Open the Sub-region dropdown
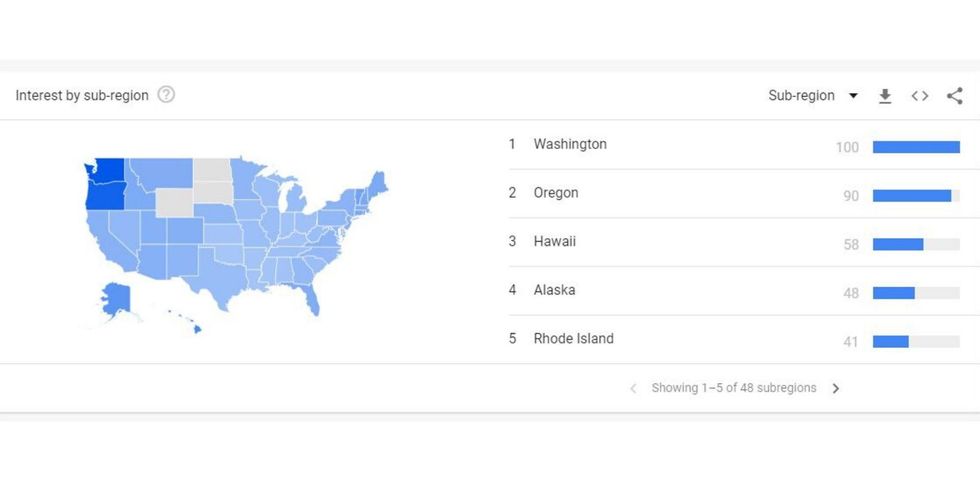The height and width of the screenshot is (490, 980). coord(802,96)
